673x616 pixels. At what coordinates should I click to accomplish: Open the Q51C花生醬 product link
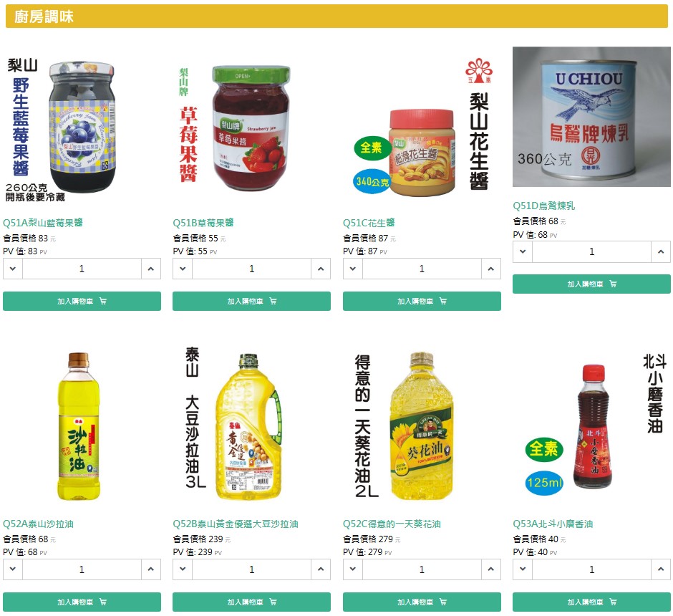click(x=369, y=223)
